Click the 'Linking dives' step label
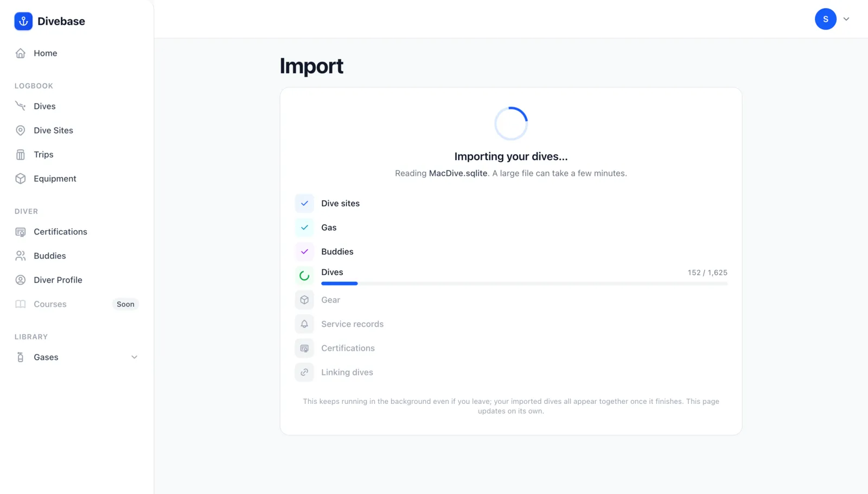This screenshot has width=868, height=494. [347, 372]
